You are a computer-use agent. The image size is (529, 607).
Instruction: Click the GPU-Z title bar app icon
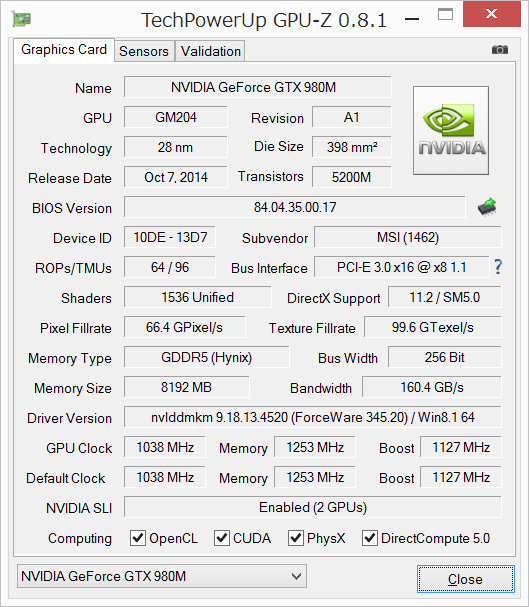coord(22,19)
